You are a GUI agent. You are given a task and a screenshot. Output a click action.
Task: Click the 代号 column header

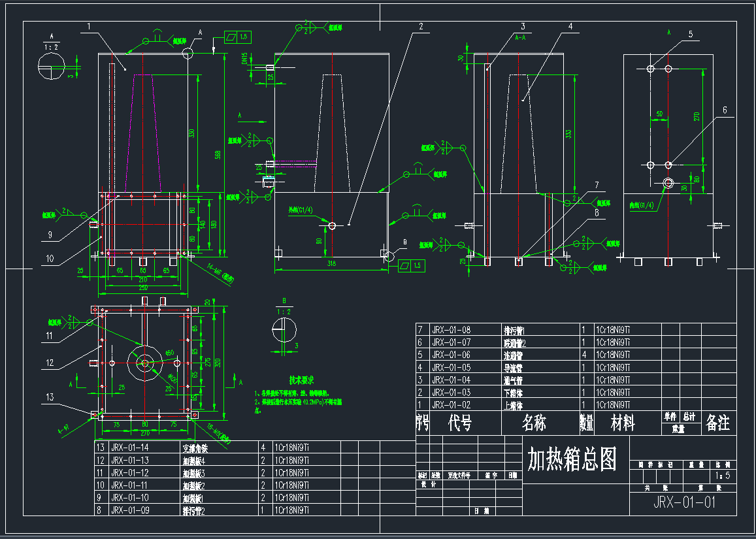coord(460,424)
